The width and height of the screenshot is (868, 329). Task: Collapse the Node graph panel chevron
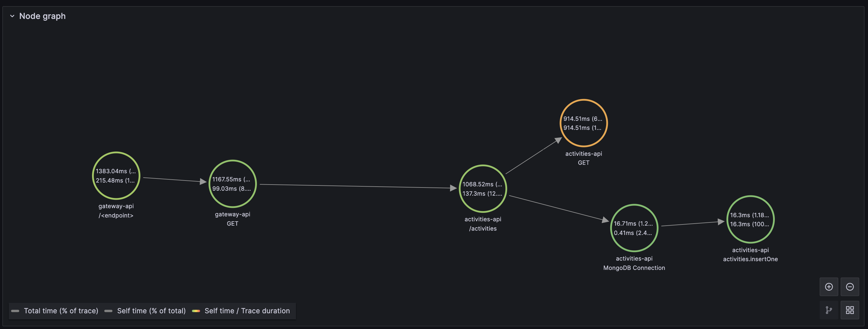coord(12,16)
